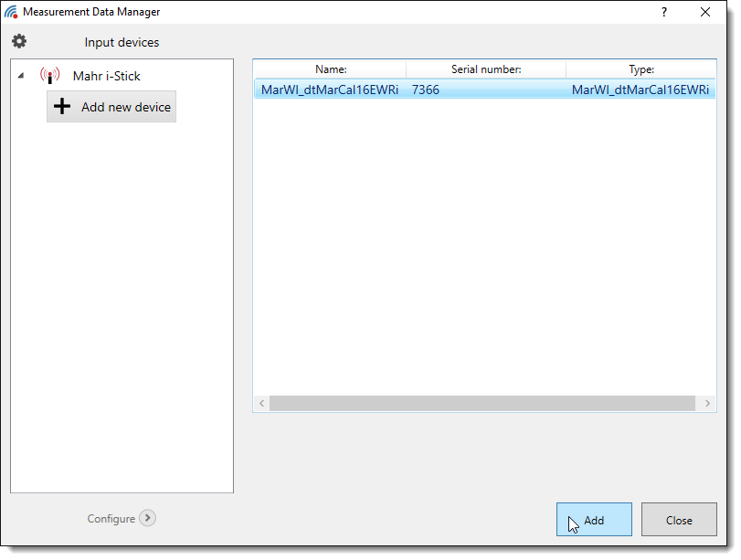The width and height of the screenshot is (741, 560).
Task: Collapse the Mahr i-Stick tree node
Action: [x=21, y=77]
